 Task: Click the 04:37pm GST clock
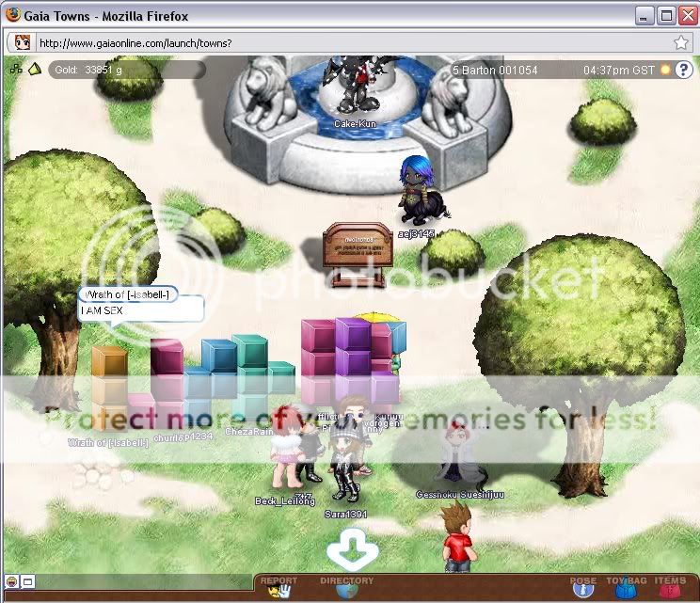click(619, 70)
